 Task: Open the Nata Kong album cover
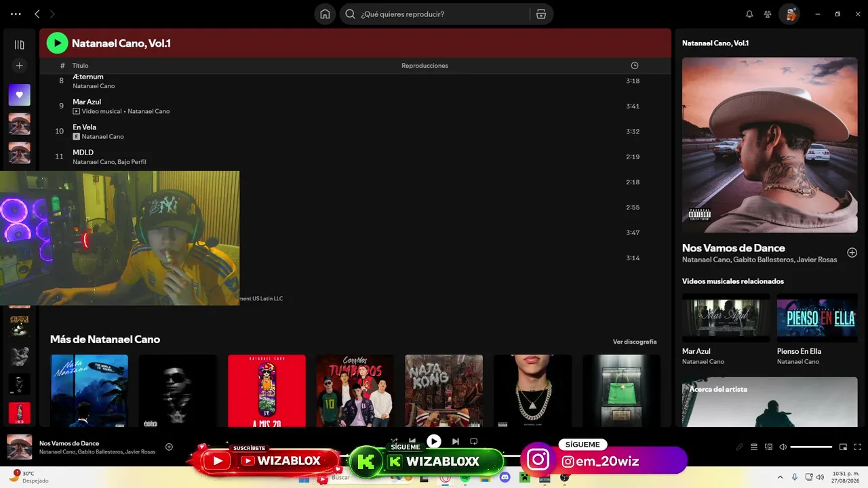[443, 390]
